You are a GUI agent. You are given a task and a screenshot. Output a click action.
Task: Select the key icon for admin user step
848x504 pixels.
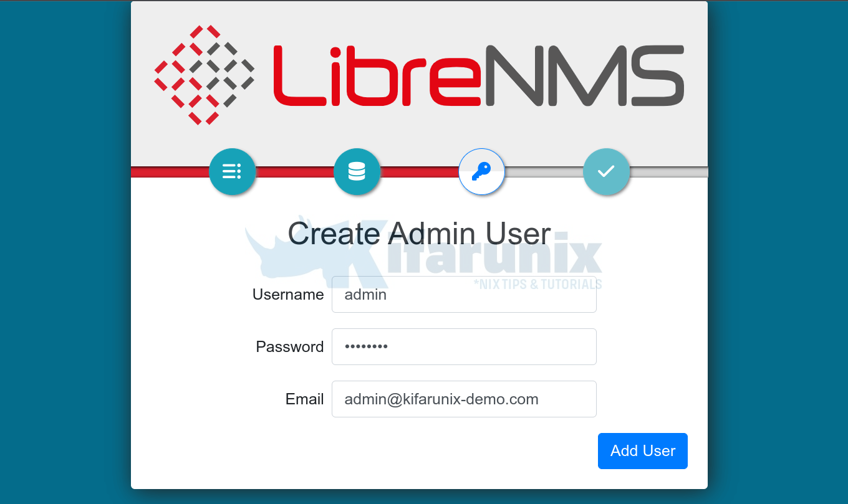[481, 171]
